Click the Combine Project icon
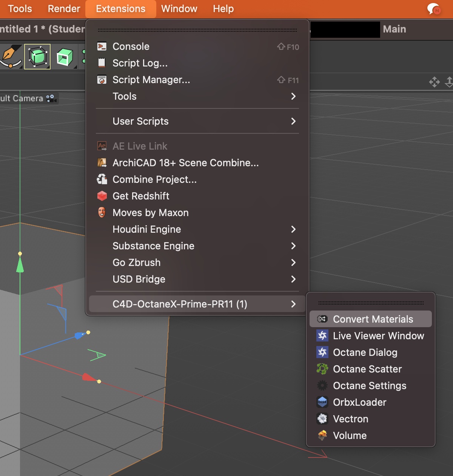The image size is (453, 476). pyautogui.click(x=102, y=179)
